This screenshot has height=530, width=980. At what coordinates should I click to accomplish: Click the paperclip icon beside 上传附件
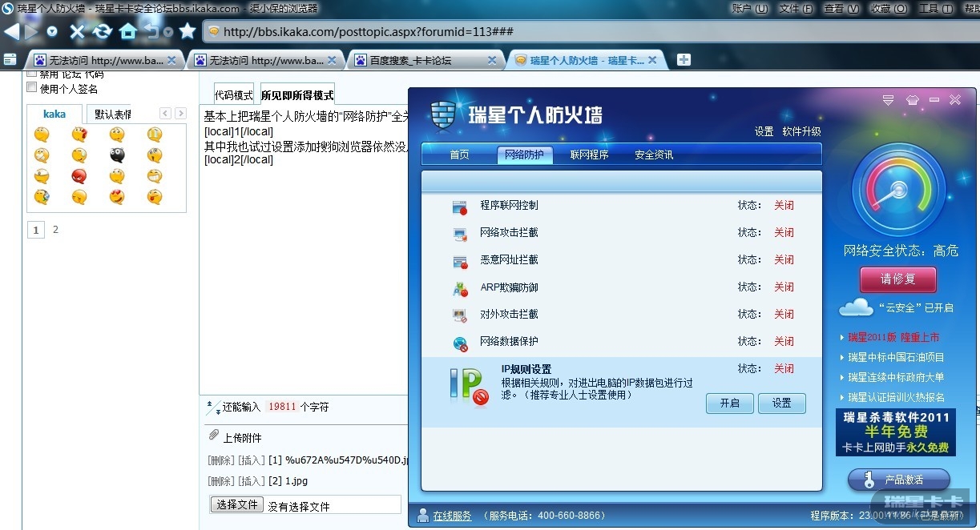[x=213, y=436]
